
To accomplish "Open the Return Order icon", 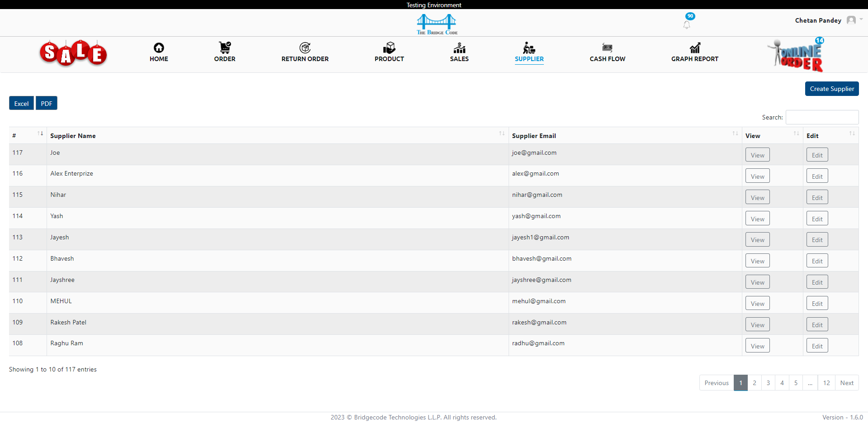I will [x=305, y=48].
